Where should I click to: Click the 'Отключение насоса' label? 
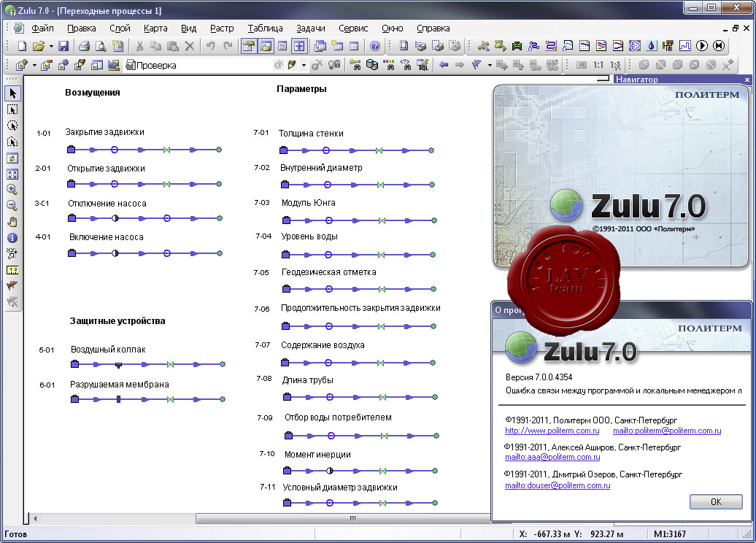tap(107, 204)
